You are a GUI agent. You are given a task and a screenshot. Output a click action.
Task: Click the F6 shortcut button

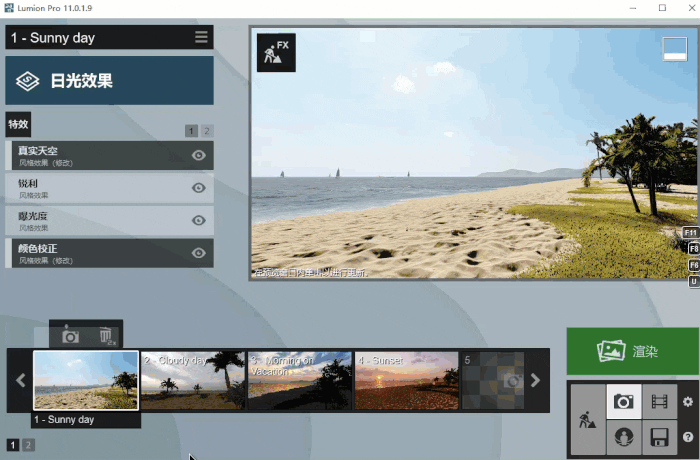(x=693, y=265)
